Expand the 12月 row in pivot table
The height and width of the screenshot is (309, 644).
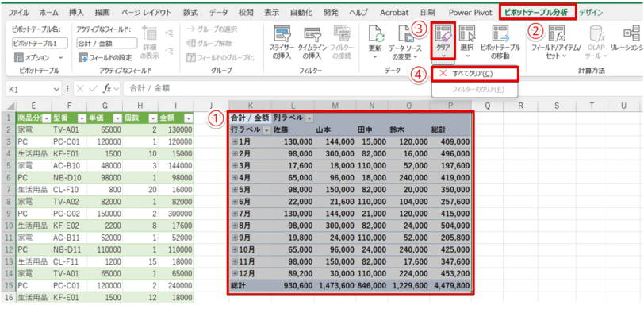(235, 272)
